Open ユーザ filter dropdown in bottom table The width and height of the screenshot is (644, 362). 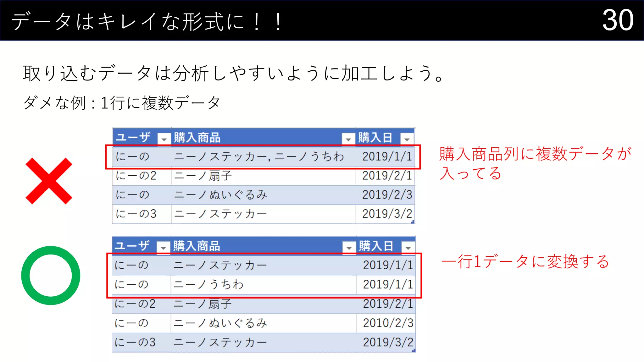[x=163, y=247]
